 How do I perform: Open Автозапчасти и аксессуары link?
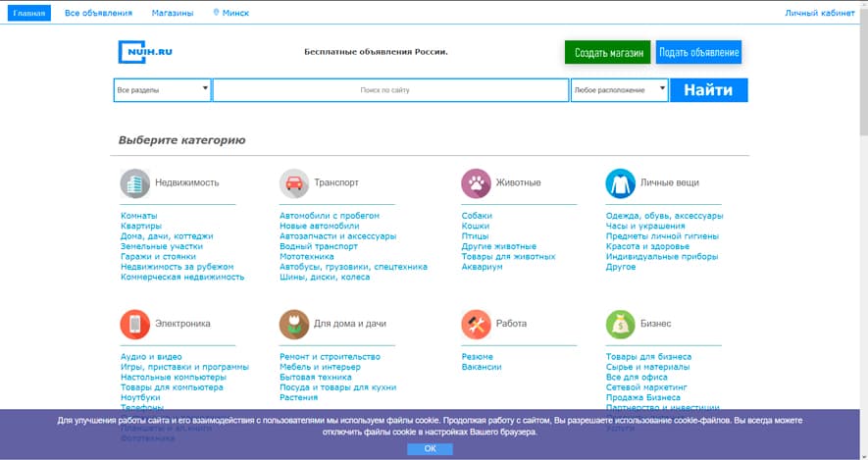pyautogui.click(x=338, y=236)
